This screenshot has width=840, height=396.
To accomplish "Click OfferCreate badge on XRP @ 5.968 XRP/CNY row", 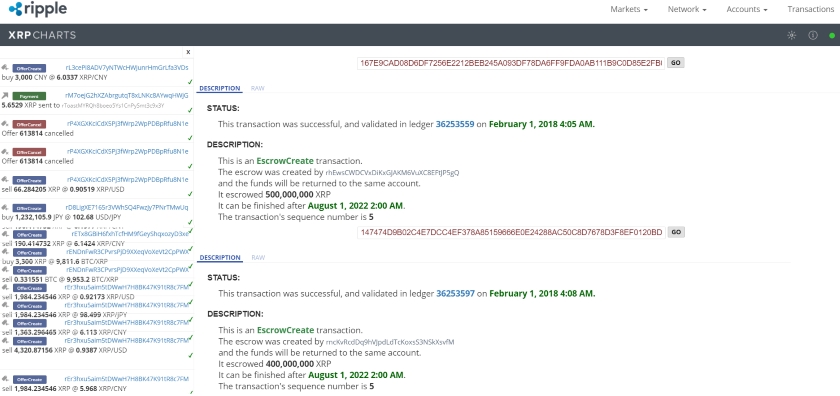I will coord(29,379).
